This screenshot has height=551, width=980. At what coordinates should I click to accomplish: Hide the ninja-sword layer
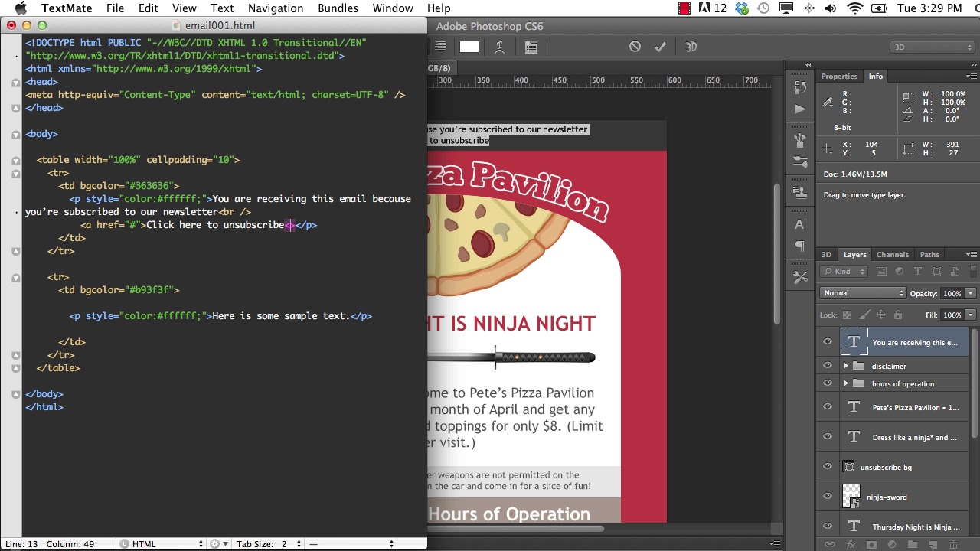827,497
